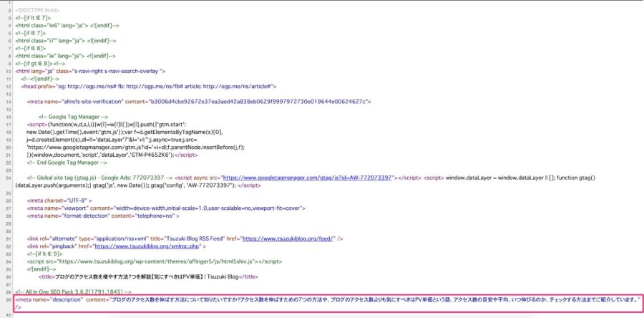
Task: Click the ahrefs-site-verification meta tag
Action: [x=199, y=102]
